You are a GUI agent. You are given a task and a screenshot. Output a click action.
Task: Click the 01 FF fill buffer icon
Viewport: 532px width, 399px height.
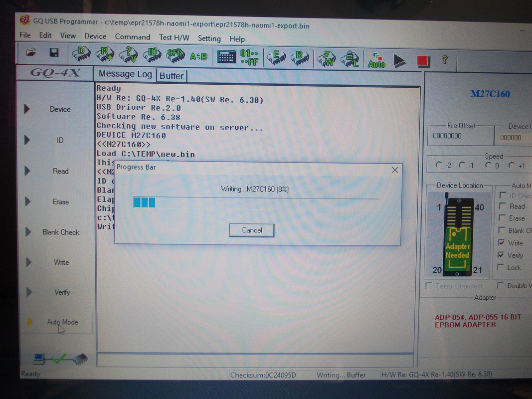[x=249, y=57]
